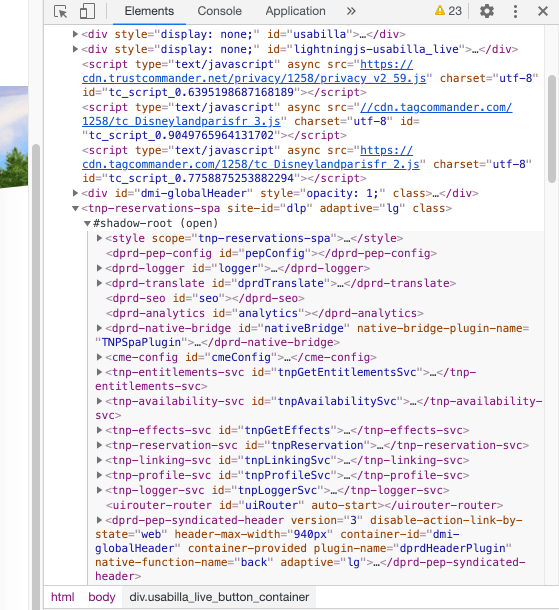Click the Elements panel vertical scrollbar thumb

pyautogui.click(x=552, y=128)
